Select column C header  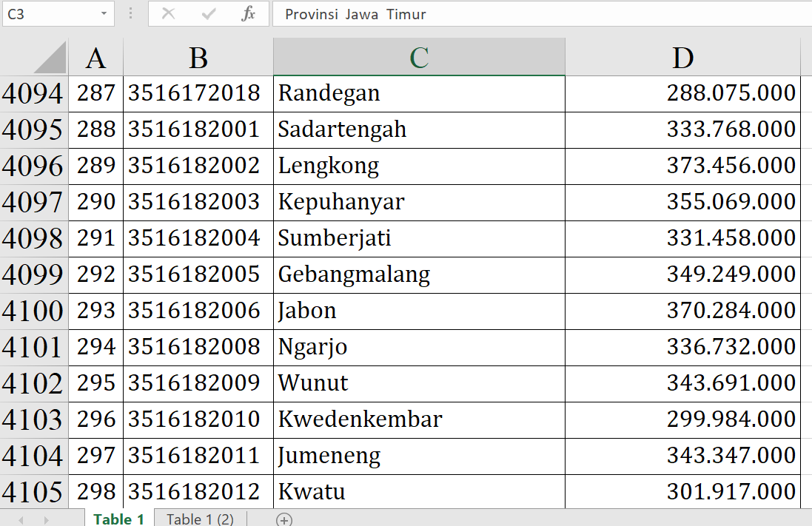pos(419,58)
